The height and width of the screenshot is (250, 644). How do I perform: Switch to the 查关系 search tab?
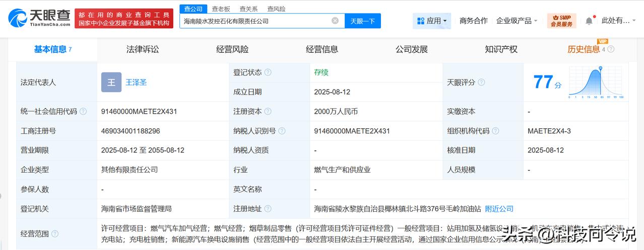[248, 9]
